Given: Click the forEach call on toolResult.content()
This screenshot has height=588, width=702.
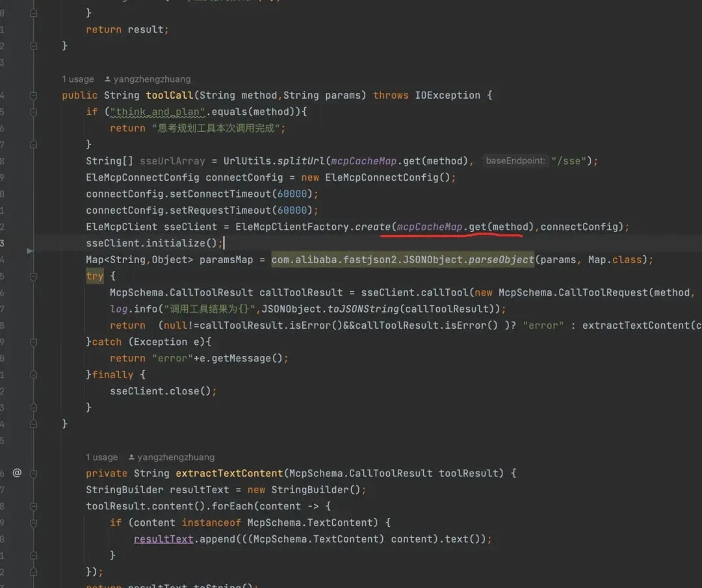Looking at the screenshot, I should (232, 507).
